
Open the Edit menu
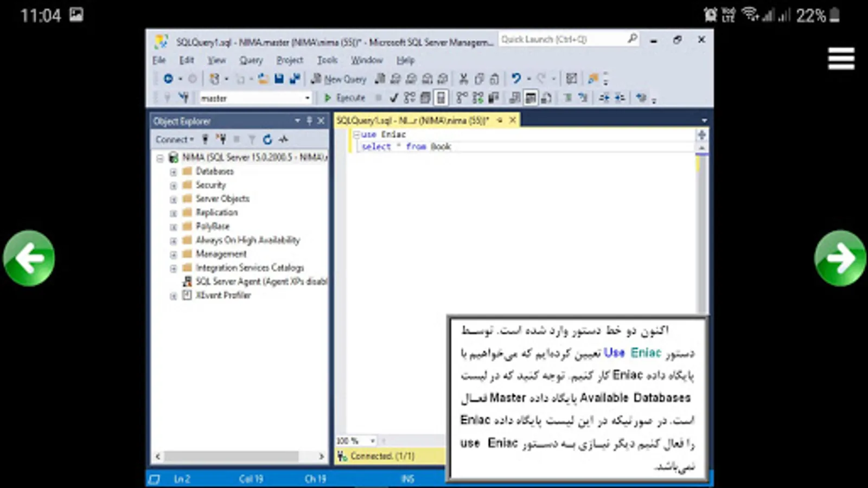coord(187,60)
